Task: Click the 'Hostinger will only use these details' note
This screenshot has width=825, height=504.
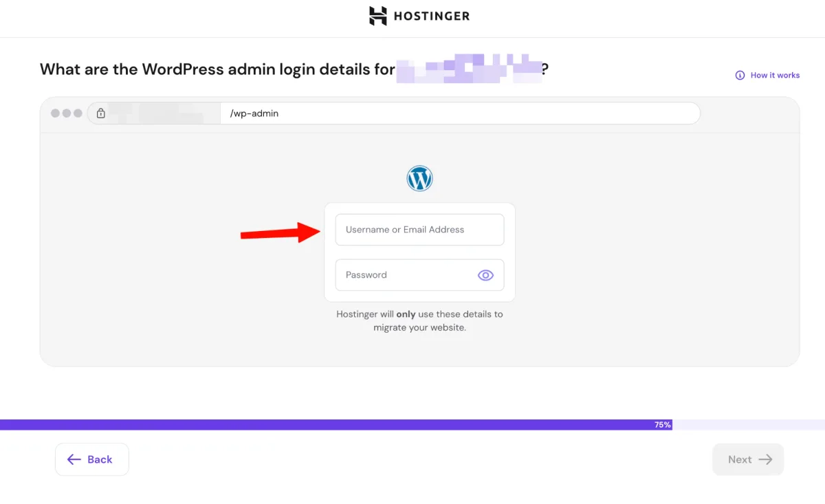Action: (x=419, y=321)
